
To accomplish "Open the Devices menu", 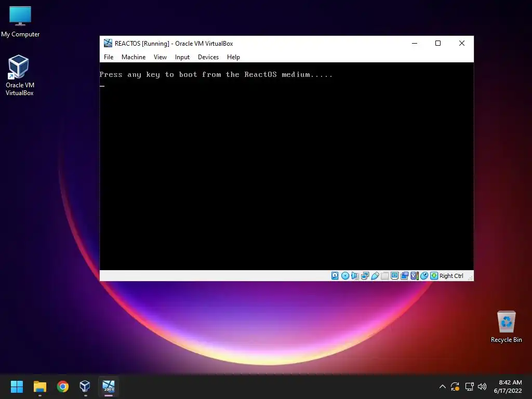I will [x=208, y=57].
